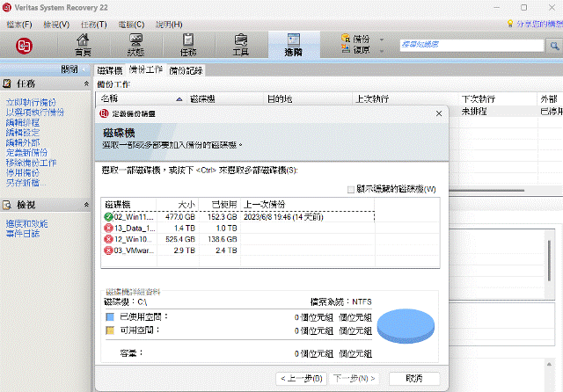Click 移除備份工作 link
563x392 pixels.
click(x=31, y=163)
